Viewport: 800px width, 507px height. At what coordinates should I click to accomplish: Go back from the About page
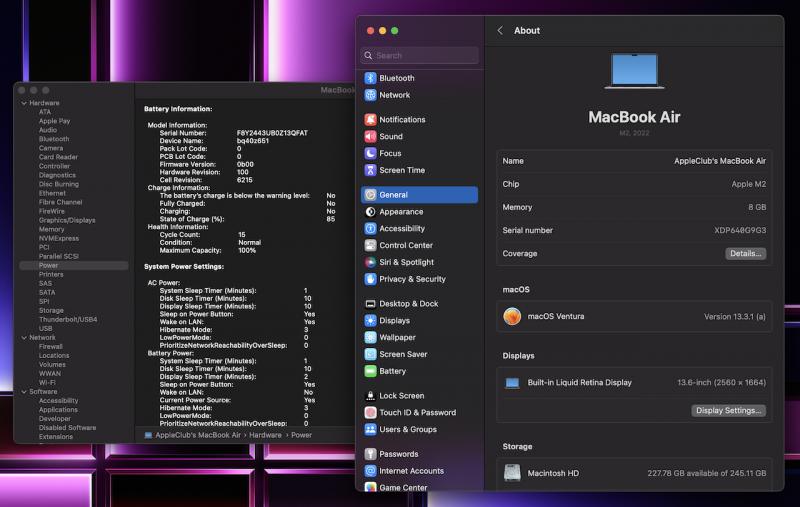pyautogui.click(x=500, y=31)
